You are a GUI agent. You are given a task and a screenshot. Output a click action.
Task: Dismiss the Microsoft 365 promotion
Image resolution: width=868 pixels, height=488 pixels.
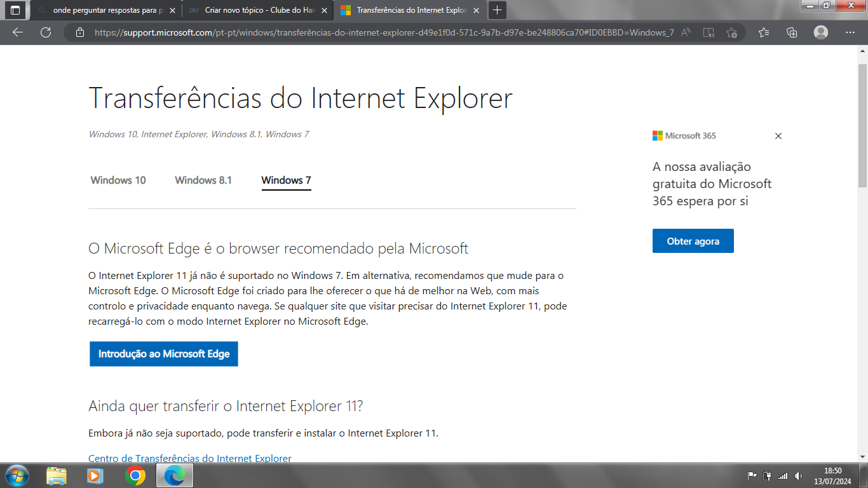pyautogui.click(x=778, y=136)
